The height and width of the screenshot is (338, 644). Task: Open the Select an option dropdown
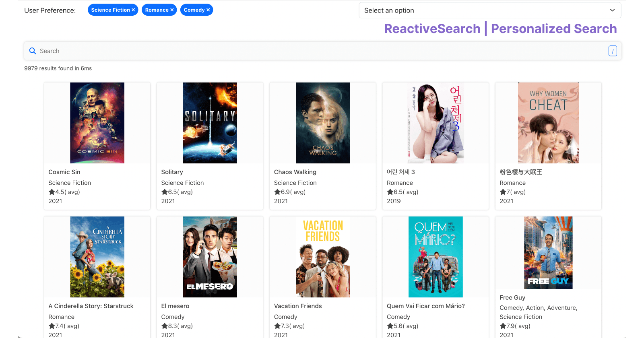[x=490, y=10]
